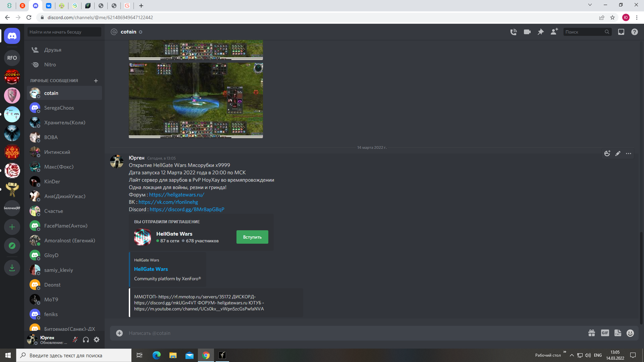Click Юрген's avatar in the chat
644x362 pixels.
[x=117, y=162]
